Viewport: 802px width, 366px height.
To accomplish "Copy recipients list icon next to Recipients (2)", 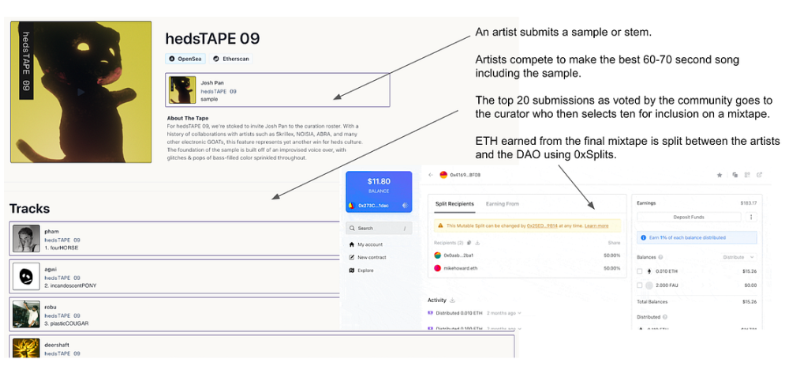I will [x=469, y=243].
